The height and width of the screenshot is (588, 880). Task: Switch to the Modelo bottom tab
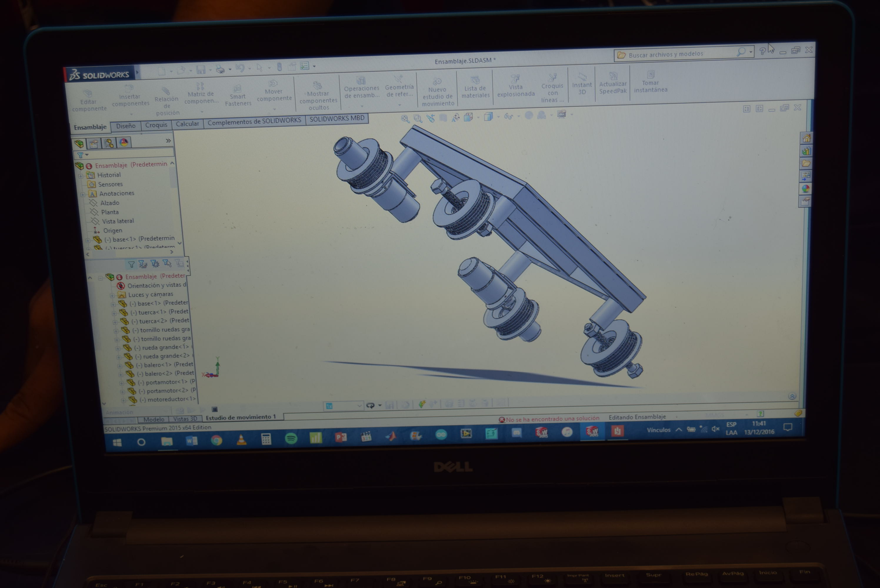154,419
